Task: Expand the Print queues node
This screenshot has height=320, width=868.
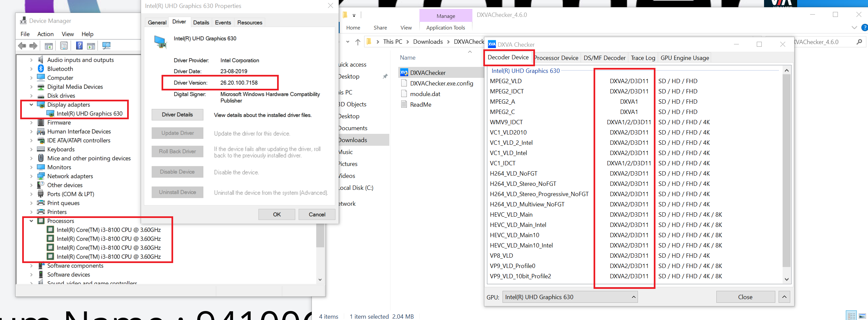Action: point(31,203)
